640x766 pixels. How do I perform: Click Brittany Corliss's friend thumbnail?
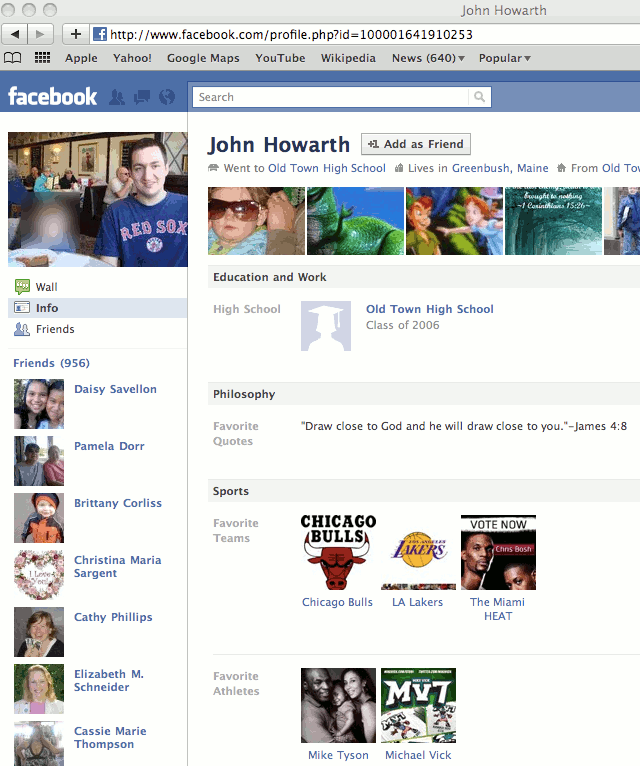pos(39,518)
